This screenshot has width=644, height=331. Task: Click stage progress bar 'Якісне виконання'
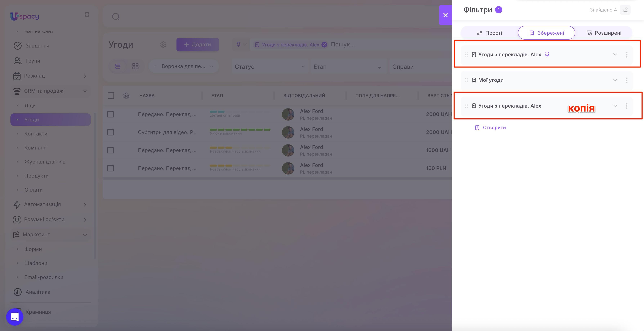click(240, 130)
